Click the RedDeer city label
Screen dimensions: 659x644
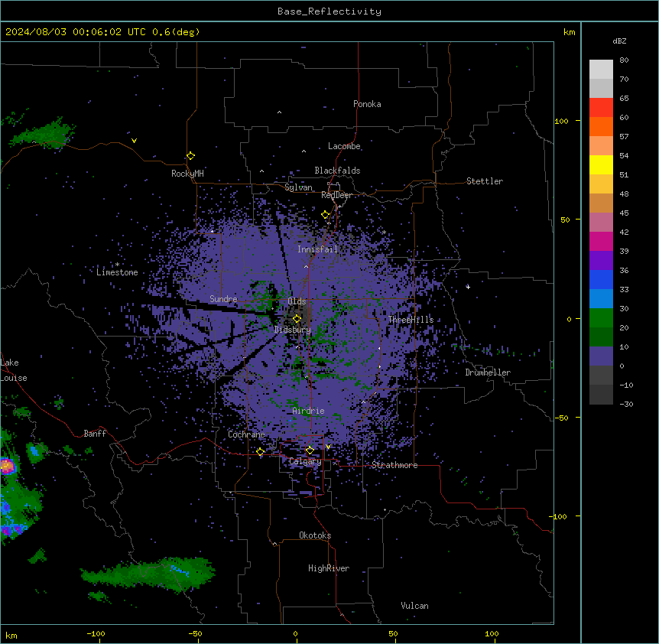[x=336, y=195]
